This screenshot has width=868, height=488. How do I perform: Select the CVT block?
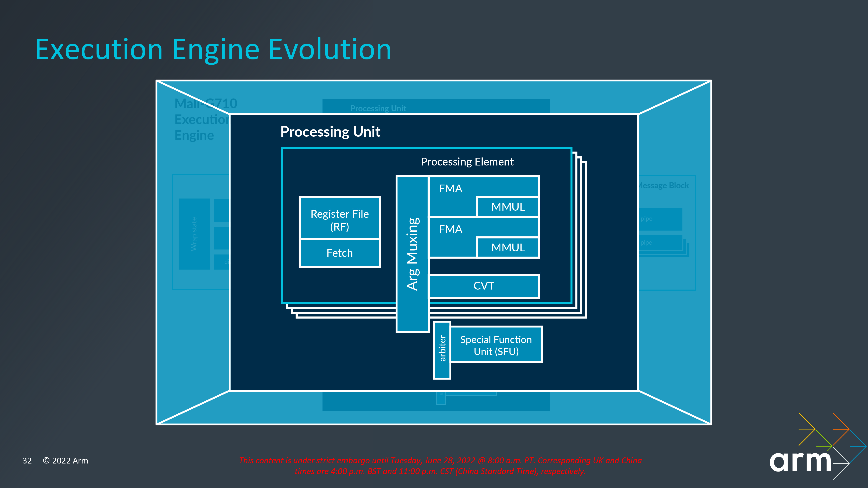(484, 286)
